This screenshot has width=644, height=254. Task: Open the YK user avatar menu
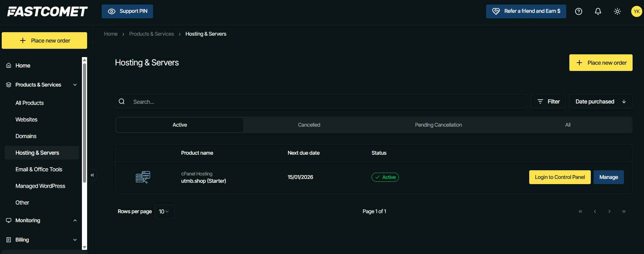click(637, 11)
